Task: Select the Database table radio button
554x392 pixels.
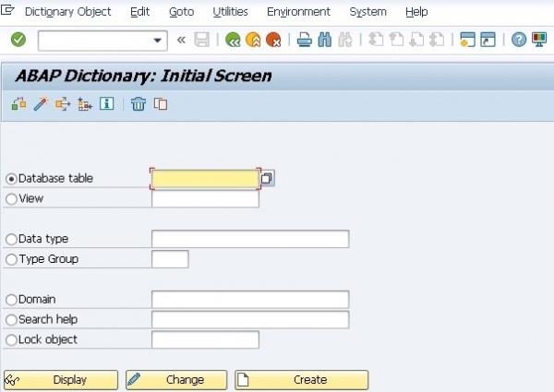Action: [x=11, y=179]
